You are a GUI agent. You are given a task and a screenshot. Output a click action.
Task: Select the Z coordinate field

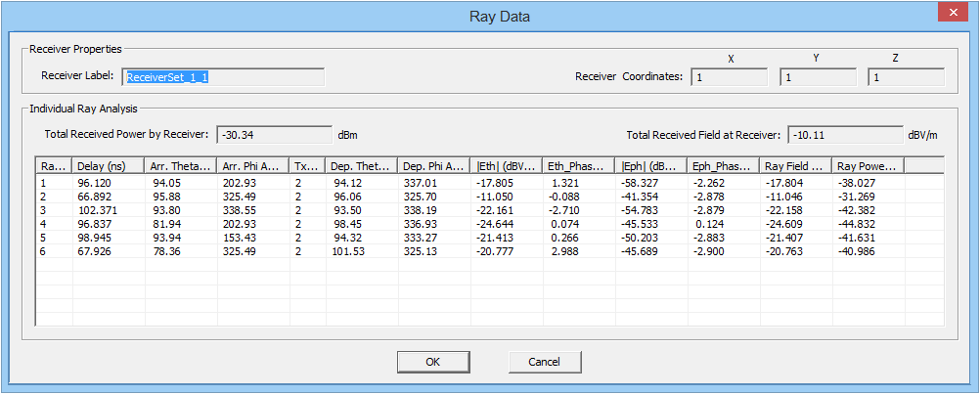point(906,77)
